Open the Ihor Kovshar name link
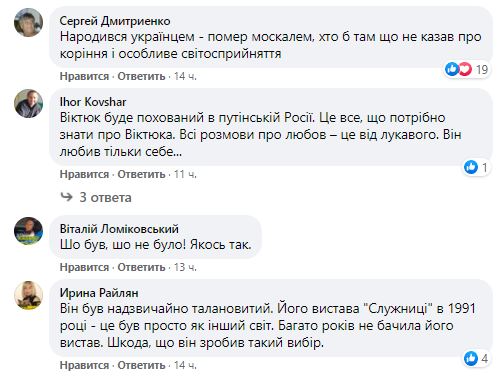501x381 pixels. [93, 102]
